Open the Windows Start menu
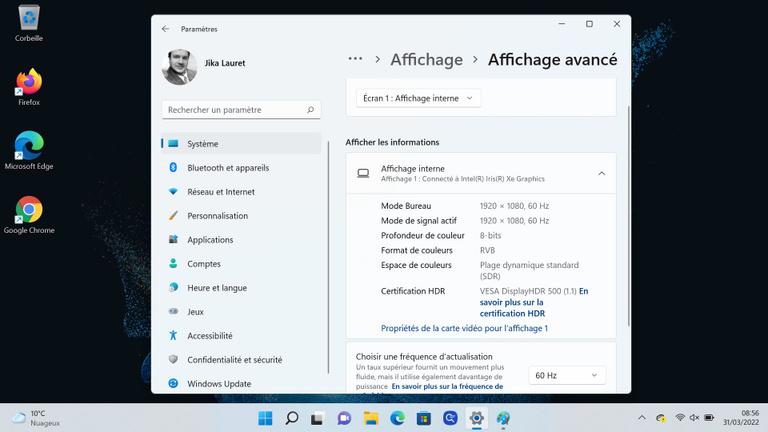The width and height of the screenshot is (768, 432). tap(265, 418)
